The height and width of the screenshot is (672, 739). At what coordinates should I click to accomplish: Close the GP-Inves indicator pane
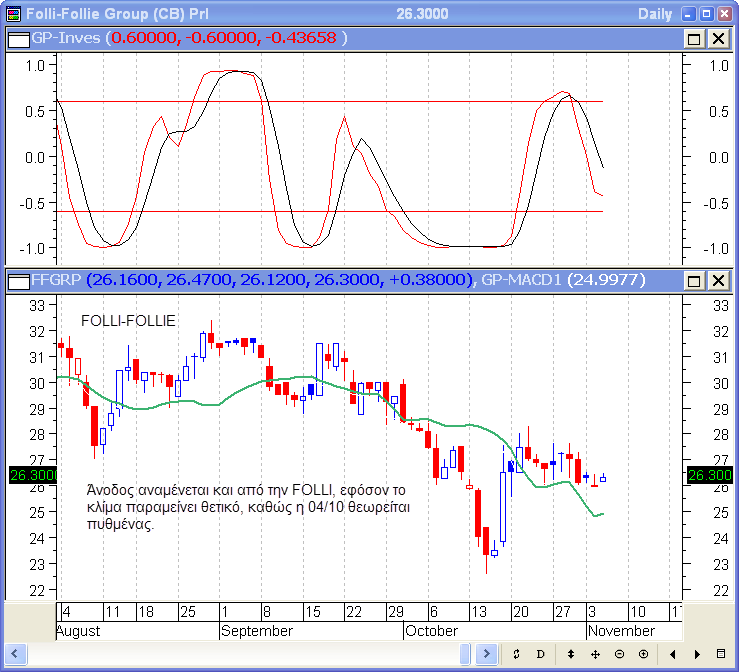[718, 38]
